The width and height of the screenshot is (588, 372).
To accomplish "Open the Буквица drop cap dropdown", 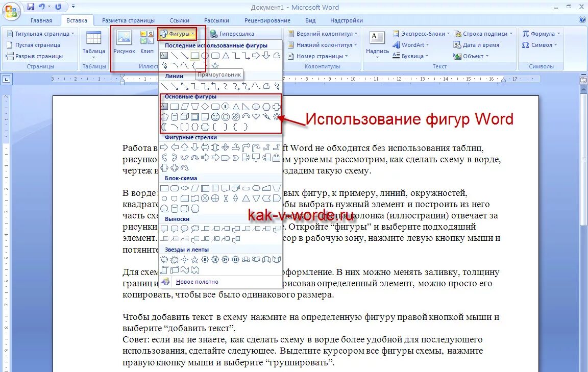I will click(410, 56).
